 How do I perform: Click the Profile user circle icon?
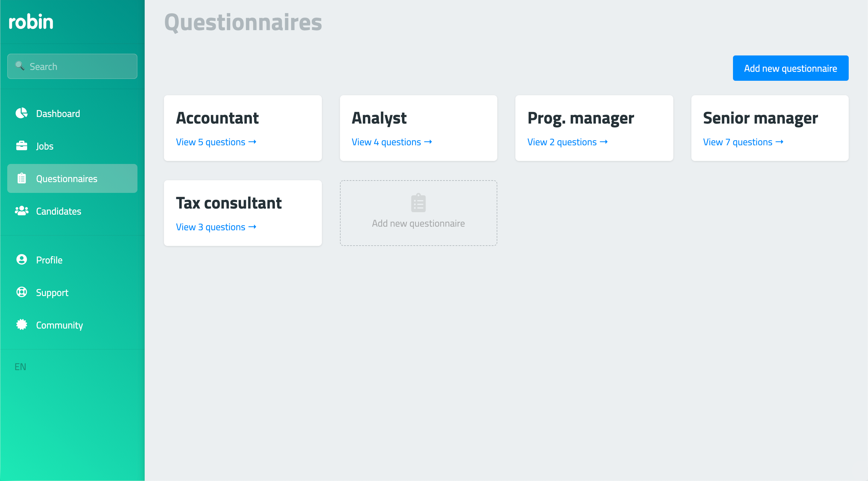(22, 259)
